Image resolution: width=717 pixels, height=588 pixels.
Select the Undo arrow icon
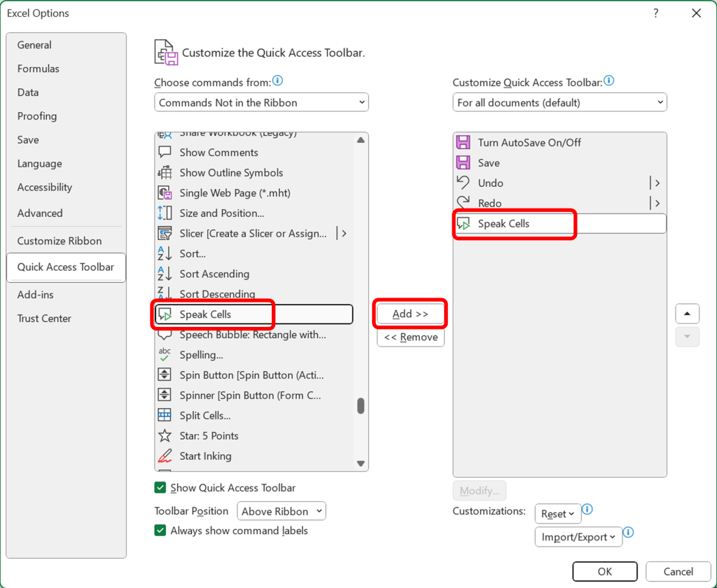[464, 183]
